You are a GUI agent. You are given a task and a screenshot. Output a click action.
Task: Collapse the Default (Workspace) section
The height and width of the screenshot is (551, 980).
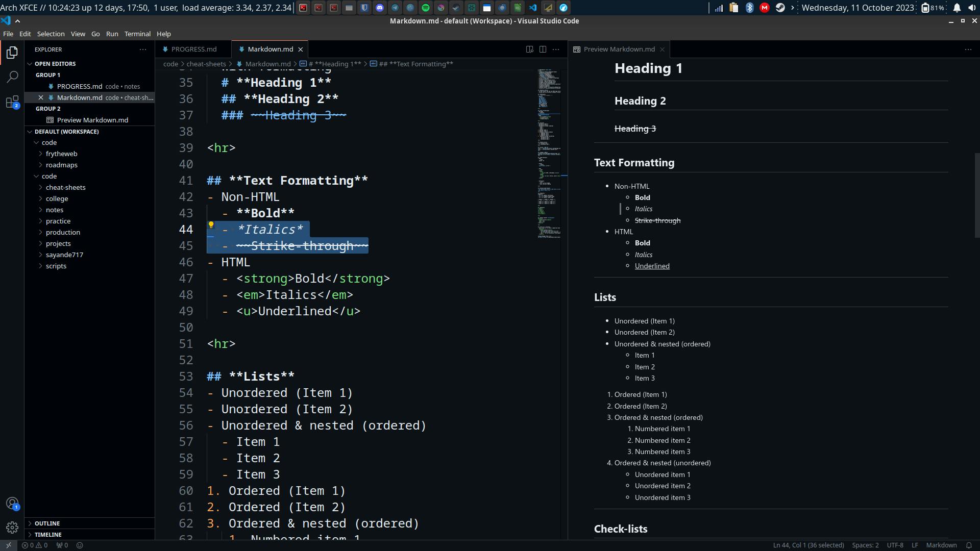[x=89, y=132]
